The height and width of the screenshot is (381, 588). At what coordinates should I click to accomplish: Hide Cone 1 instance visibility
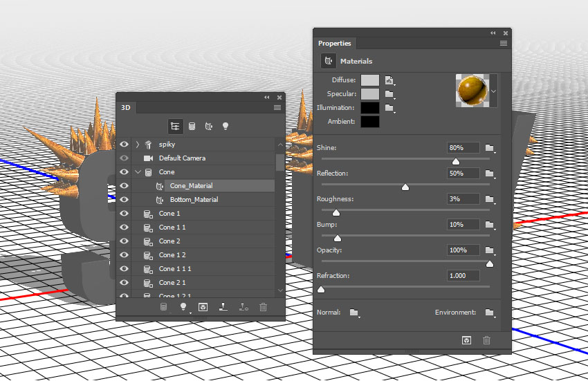point(124,214)
